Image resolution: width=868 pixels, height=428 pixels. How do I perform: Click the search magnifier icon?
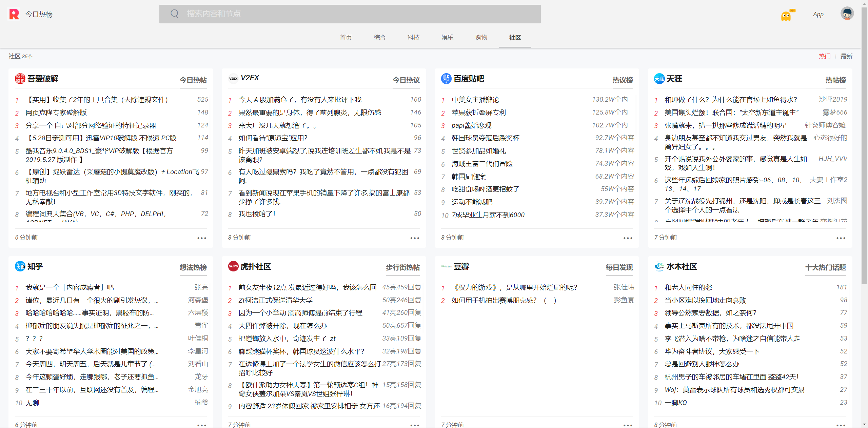pyautogui.click(x=174, y=14)
